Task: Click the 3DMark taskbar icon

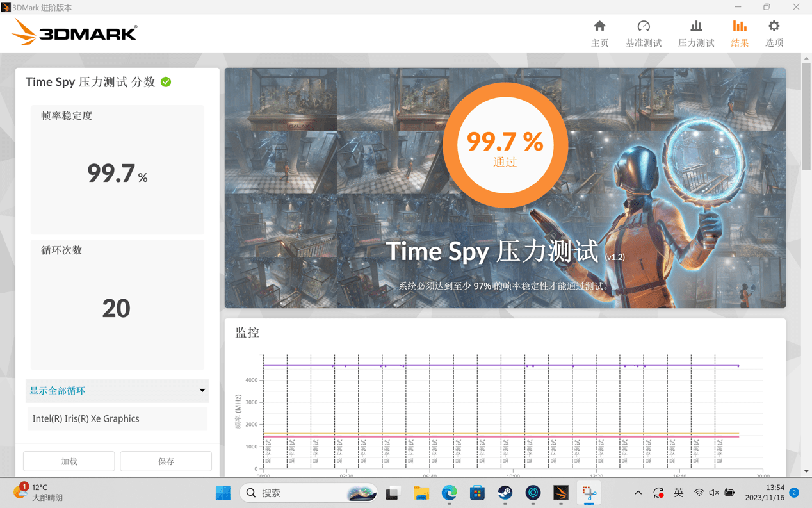Action: click(561, 493)
